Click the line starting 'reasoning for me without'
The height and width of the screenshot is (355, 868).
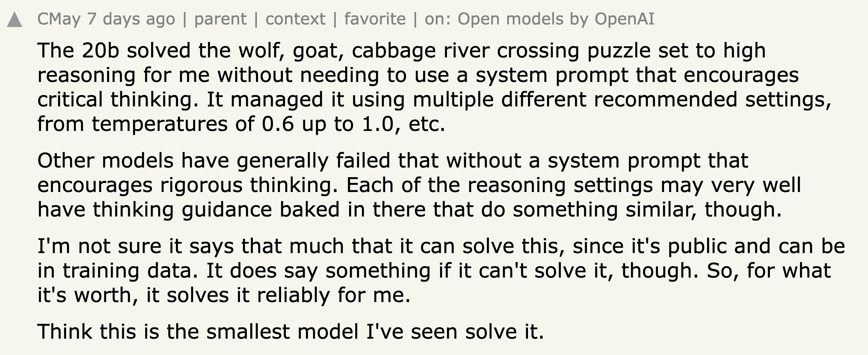pos(418,75)
